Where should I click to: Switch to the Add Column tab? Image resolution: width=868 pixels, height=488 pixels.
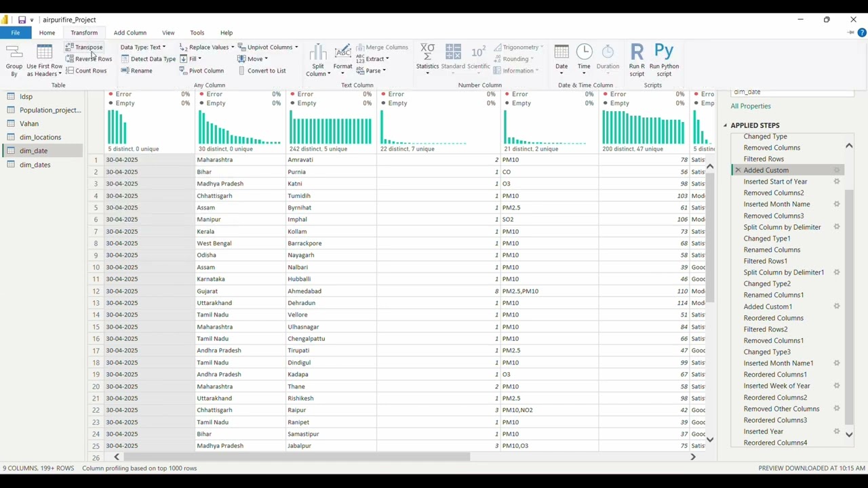click(x=130, y=33)
